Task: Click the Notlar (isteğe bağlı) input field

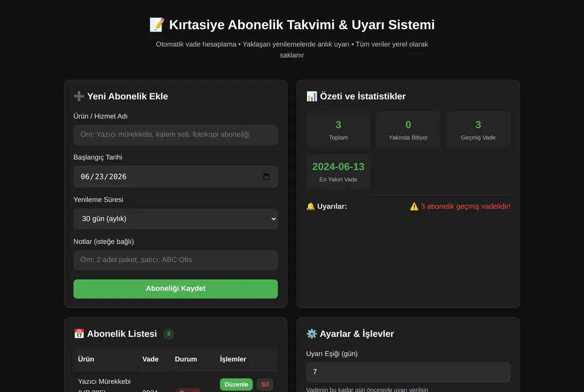Action: 176,260
